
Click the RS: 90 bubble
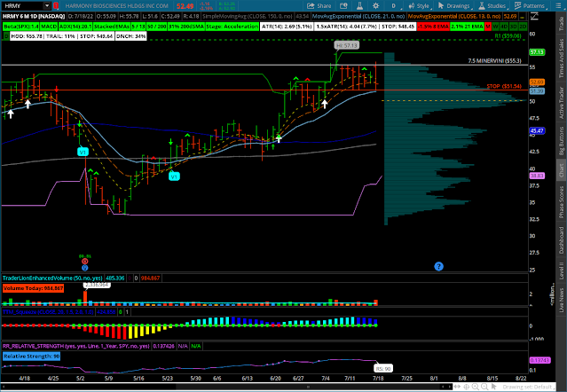pyautogui.click(x=383, y=369)
